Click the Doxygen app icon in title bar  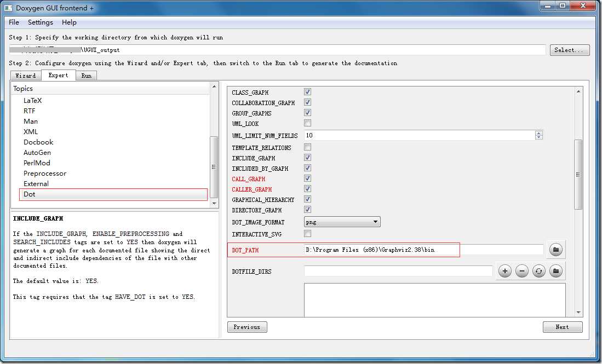tap(8, 8)
